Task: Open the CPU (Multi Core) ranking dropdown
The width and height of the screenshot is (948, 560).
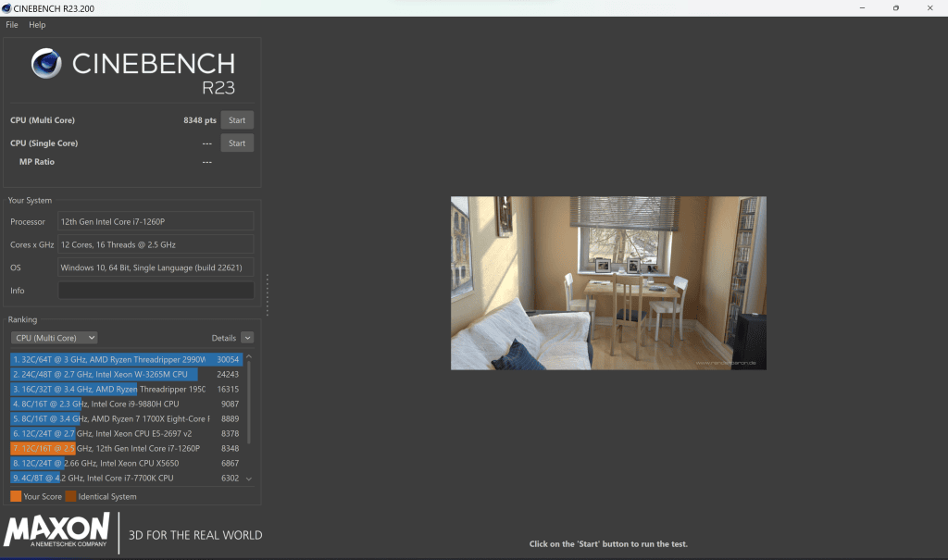Action: [54, 338]
